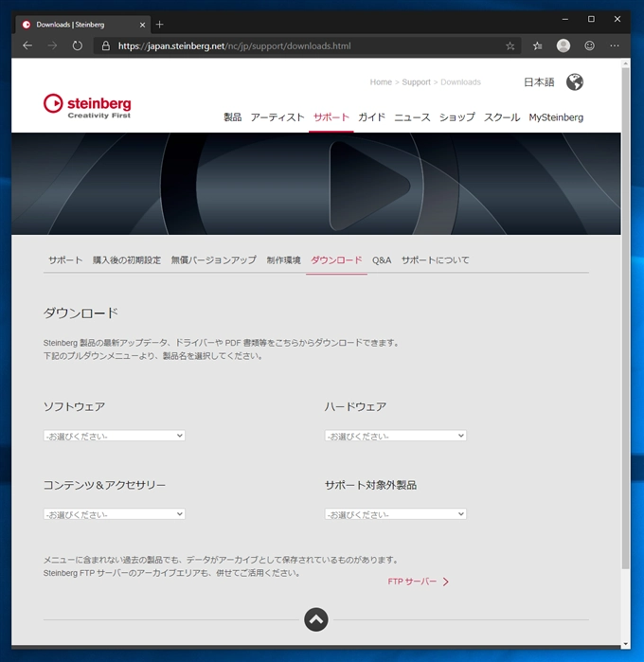Open the user profile avatar icon
The width and height of the screenshot is (644, 662).
point(563,45)
